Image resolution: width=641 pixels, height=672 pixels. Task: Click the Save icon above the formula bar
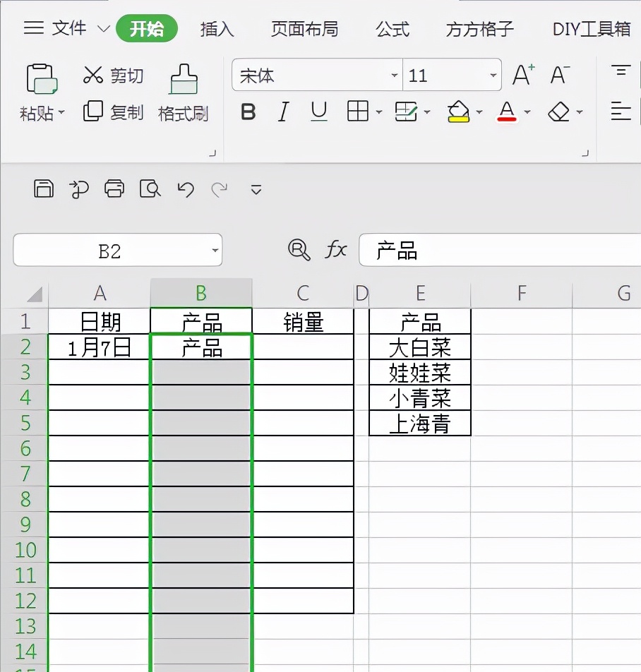[x=43, y=189]
